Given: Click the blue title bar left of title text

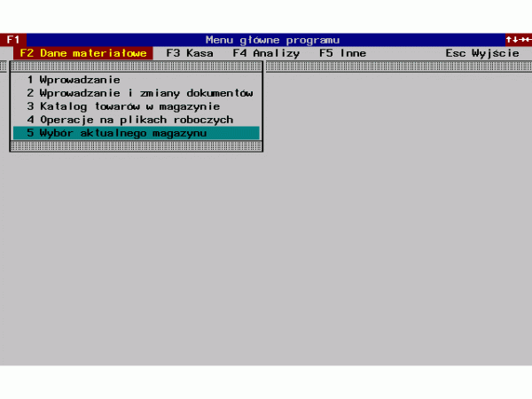Looking at the screenshot, I should click(x=115, y=40).
